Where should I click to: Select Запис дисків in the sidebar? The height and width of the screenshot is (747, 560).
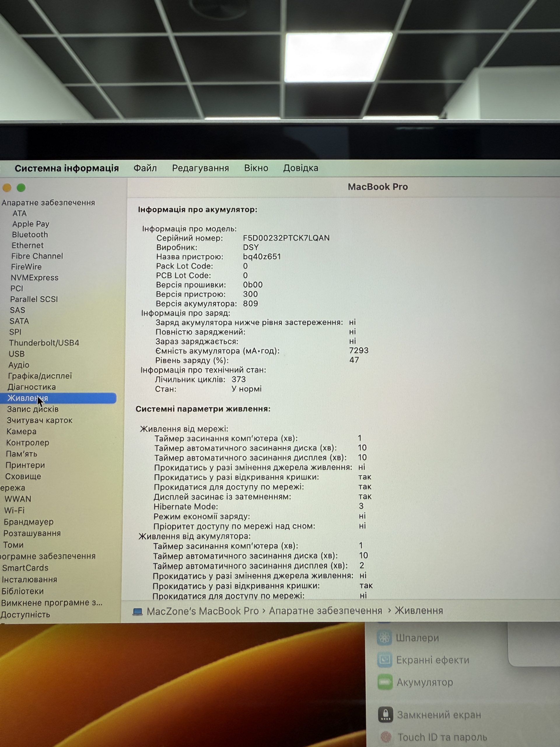pos(33,409)
